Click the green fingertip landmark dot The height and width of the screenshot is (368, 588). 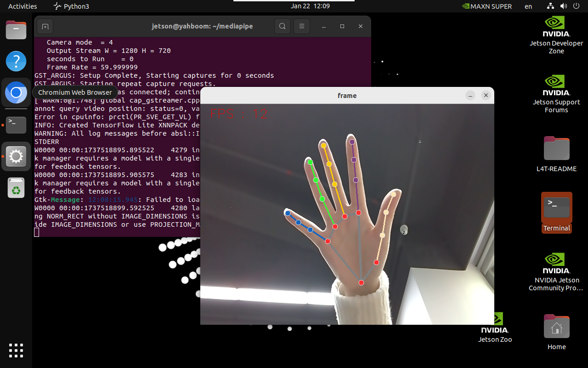[x=311, y=162]
